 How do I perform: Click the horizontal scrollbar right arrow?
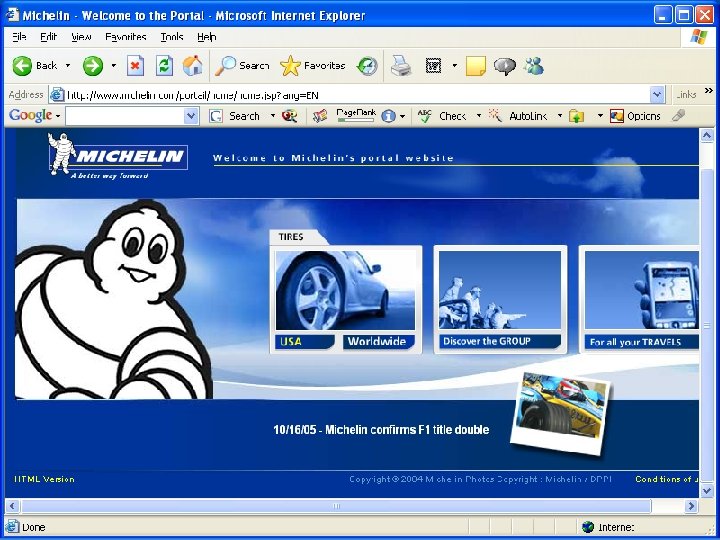pyautogui.click(x=691, y=506)
